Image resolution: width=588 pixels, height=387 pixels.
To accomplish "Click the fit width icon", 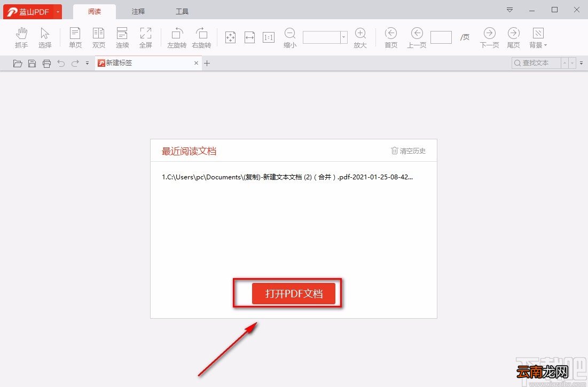I will 250,37.
